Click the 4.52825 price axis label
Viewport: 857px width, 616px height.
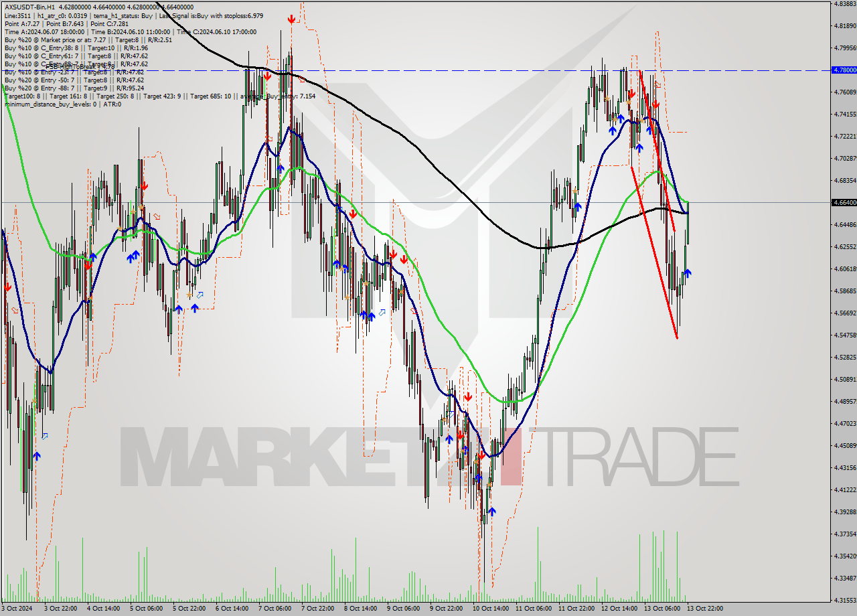[845, 357]
